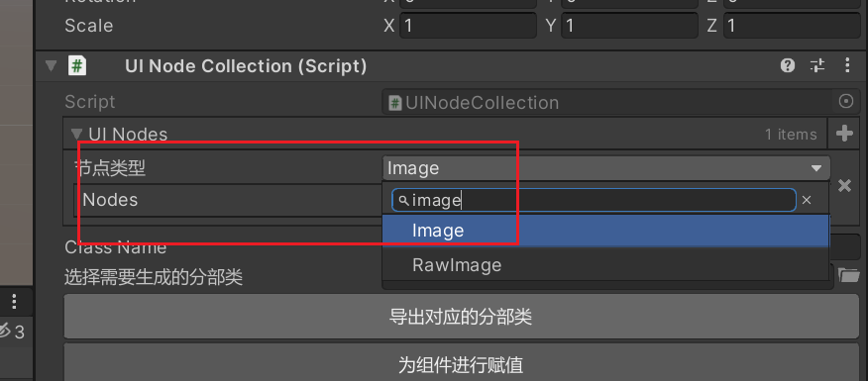
Task: Open folder browser for partial class
Action: (x=848, y=275)
